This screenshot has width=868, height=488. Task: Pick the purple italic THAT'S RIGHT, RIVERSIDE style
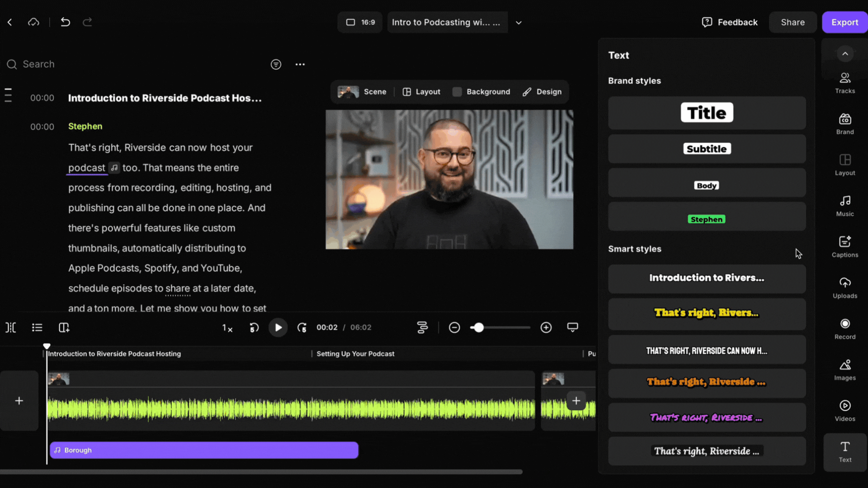[x=707, y=418]
